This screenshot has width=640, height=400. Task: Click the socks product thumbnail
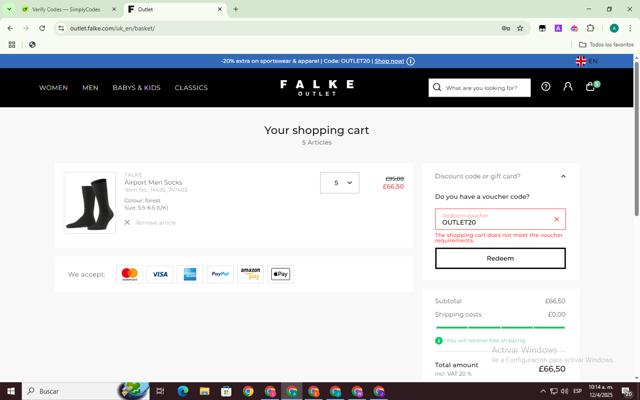tap(90, 203)
